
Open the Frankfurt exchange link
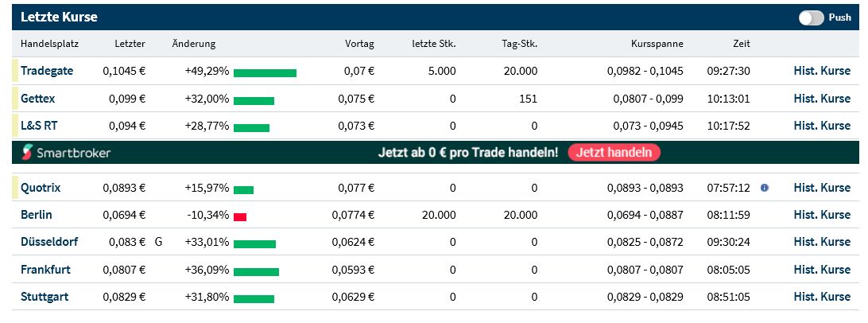point(45,270)
